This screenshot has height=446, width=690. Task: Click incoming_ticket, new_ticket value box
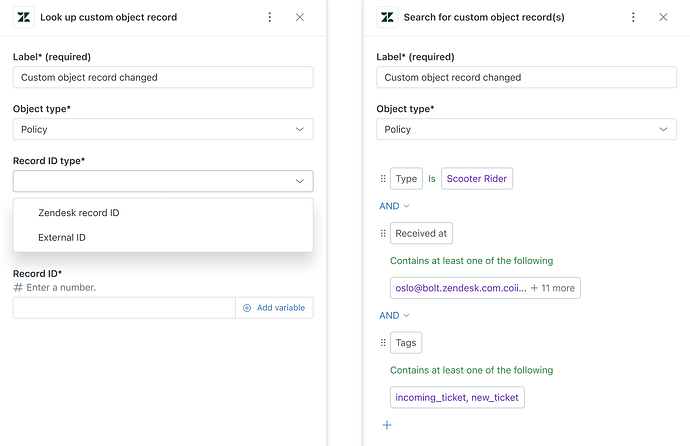click(x=457, y=398)
